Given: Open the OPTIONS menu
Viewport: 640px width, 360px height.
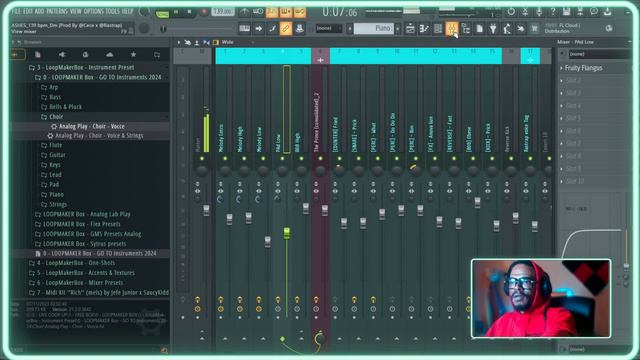Looking at the screenshot, I should tap(94, 11).
